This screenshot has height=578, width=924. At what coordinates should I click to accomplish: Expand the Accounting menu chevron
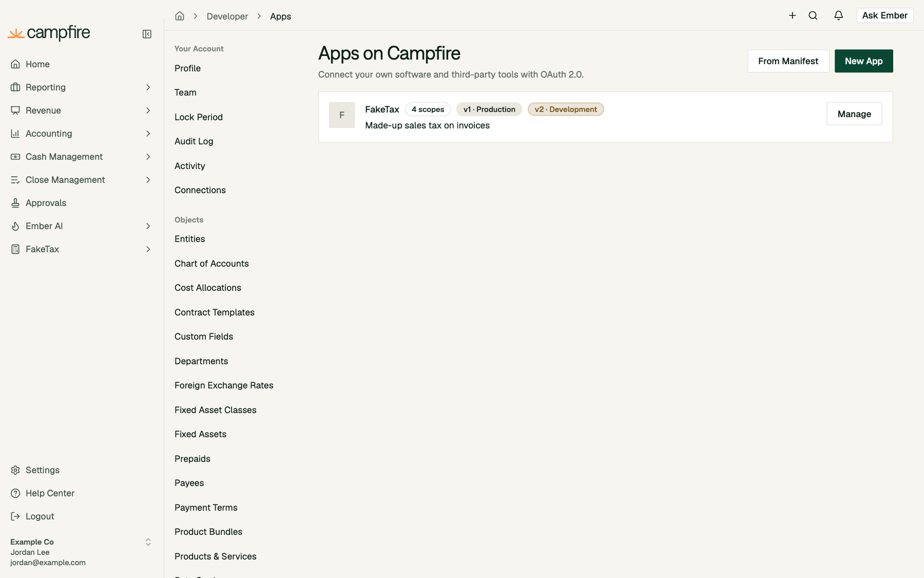click(x=148, y=134)
